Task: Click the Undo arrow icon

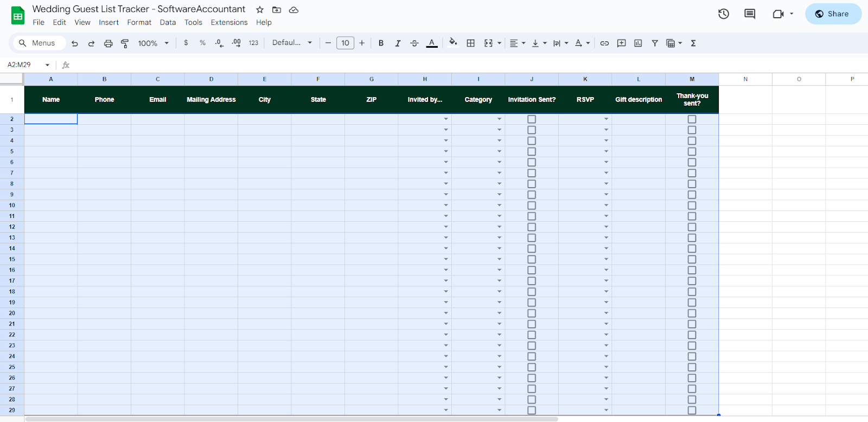Action: [75, 43]
